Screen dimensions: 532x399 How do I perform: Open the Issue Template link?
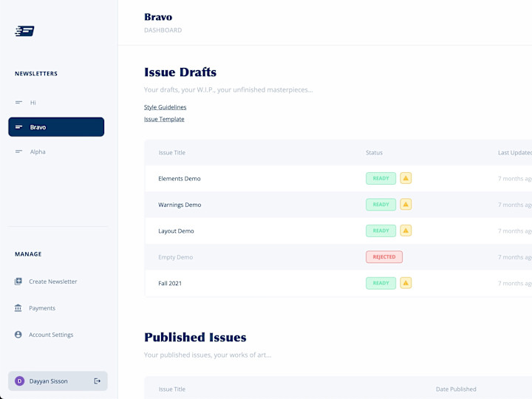tap(164, 119)
